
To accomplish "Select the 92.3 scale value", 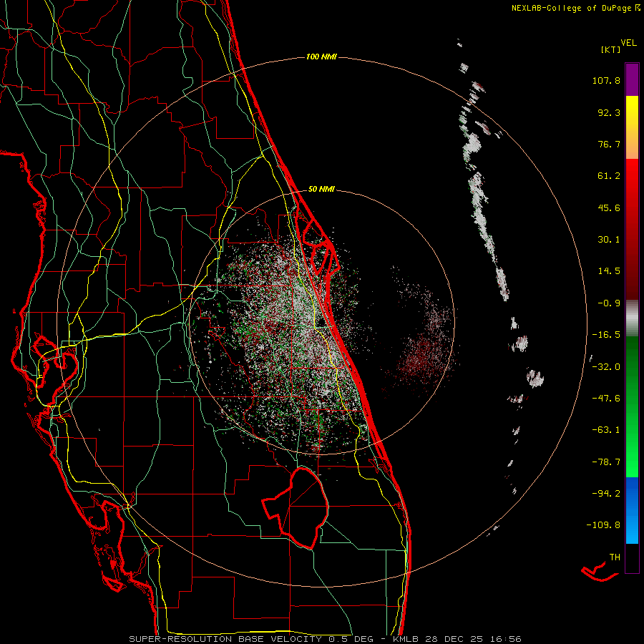I will click(609, 112).
